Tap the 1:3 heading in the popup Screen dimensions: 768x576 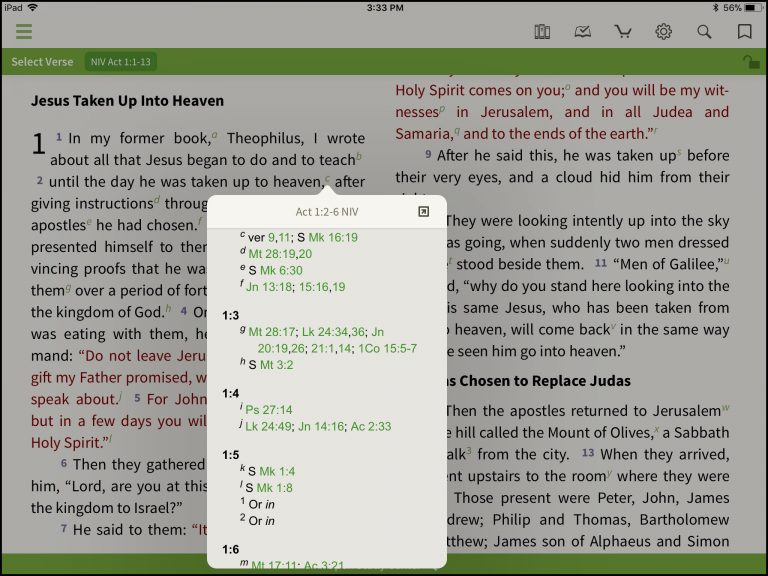[230, 315]
